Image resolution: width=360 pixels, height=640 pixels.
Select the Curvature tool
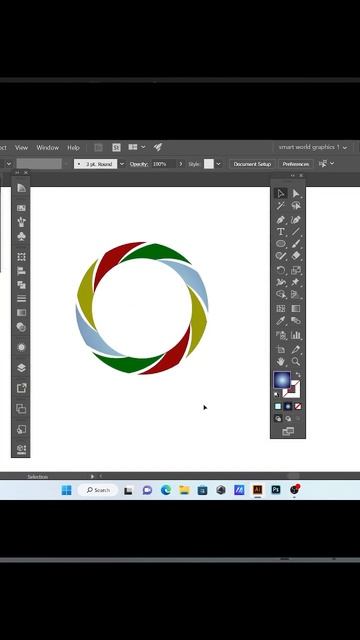pyautogui.click(x=296, y=220)
